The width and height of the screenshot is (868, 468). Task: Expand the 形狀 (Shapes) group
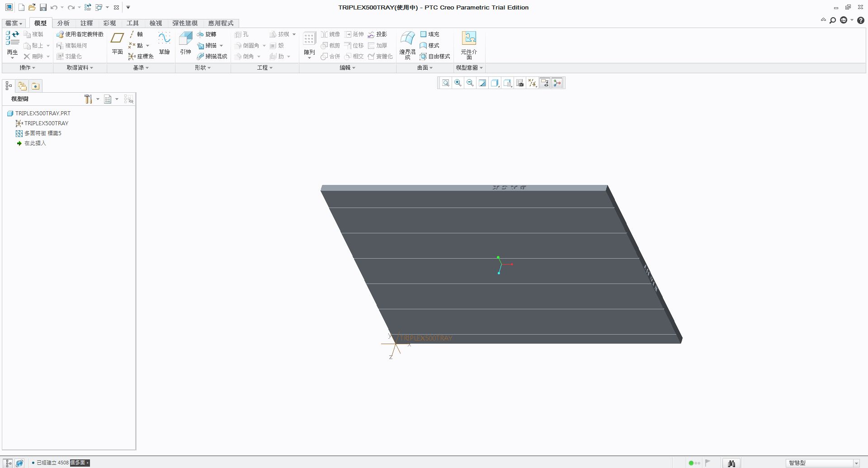pos(203,68)
